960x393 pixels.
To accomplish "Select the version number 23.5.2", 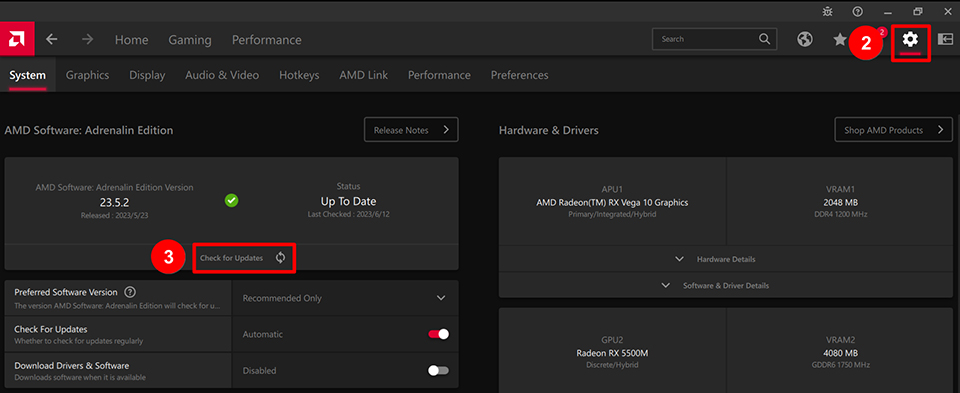I will tap(114, 202).
